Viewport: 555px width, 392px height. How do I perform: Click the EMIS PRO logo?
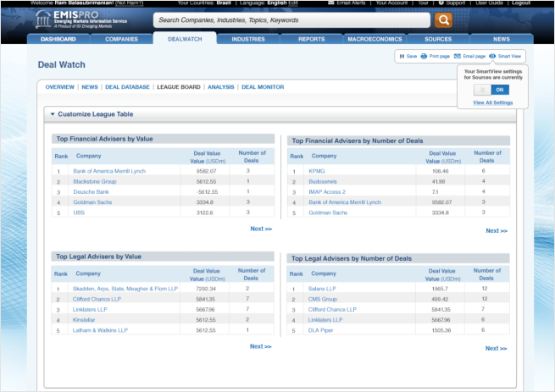tap(81, 19)
